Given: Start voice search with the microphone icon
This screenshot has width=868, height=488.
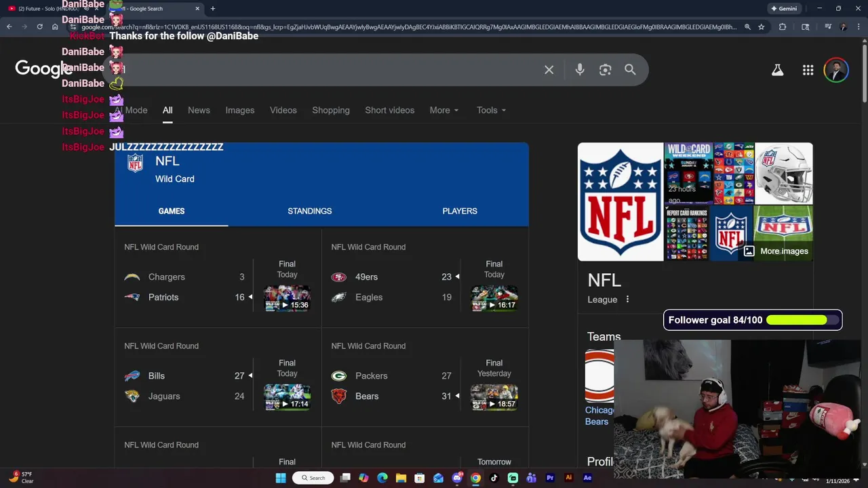Looking at the screenshot, I should 580,70.
